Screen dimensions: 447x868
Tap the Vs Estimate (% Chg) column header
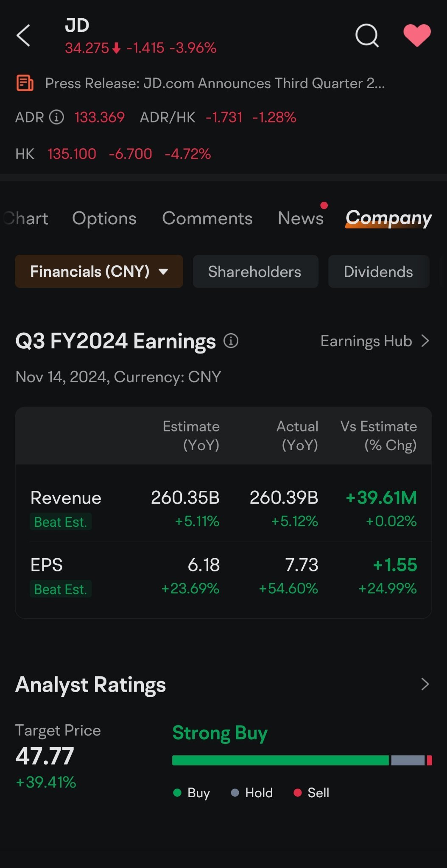click(x=378, y=436)
